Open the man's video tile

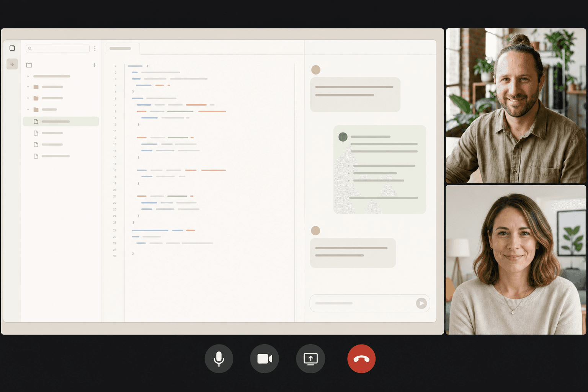(x=516, y=106)
